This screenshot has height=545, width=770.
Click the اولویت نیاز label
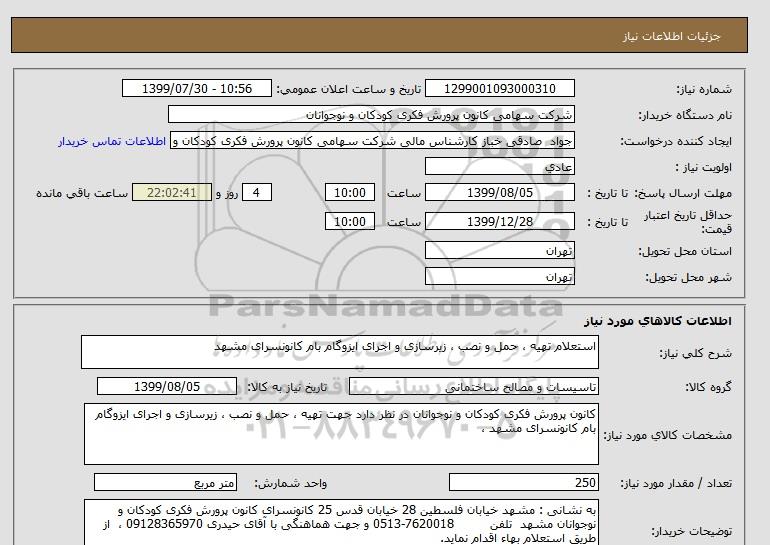pos(703,167)
